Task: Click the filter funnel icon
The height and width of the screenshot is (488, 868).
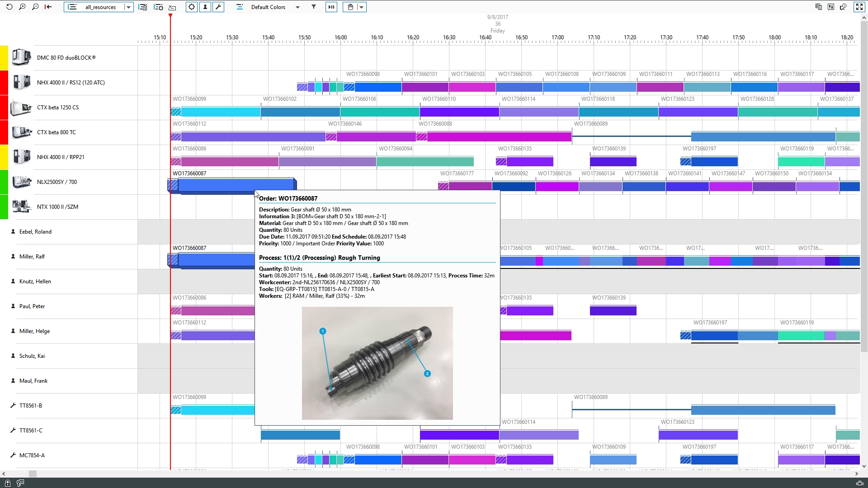Action: tap(314, 7)
